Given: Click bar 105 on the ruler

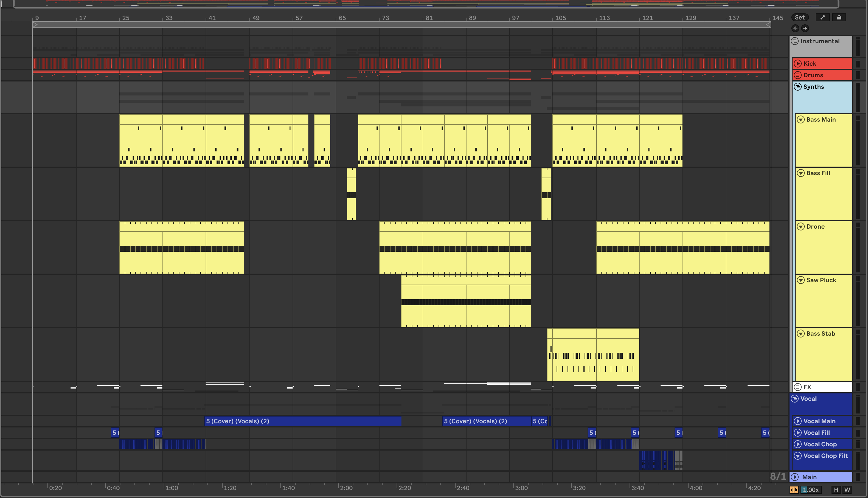Looking at the screenshot, I should click(x=561, y=18).
